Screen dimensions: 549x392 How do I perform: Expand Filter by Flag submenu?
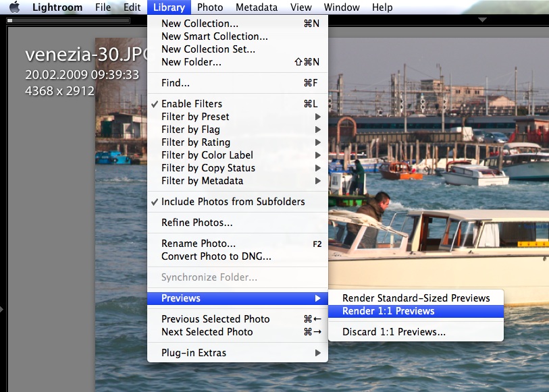(190, 130)
